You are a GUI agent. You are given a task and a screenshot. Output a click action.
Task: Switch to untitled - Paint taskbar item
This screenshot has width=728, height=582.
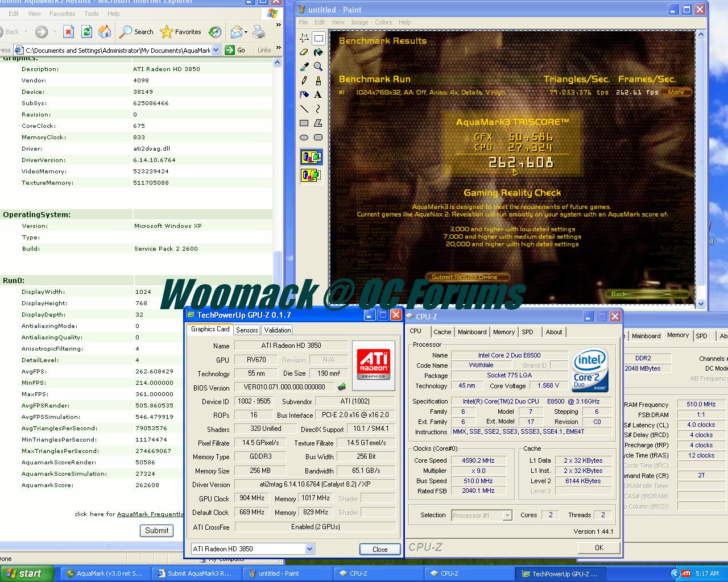click(287, 573)
